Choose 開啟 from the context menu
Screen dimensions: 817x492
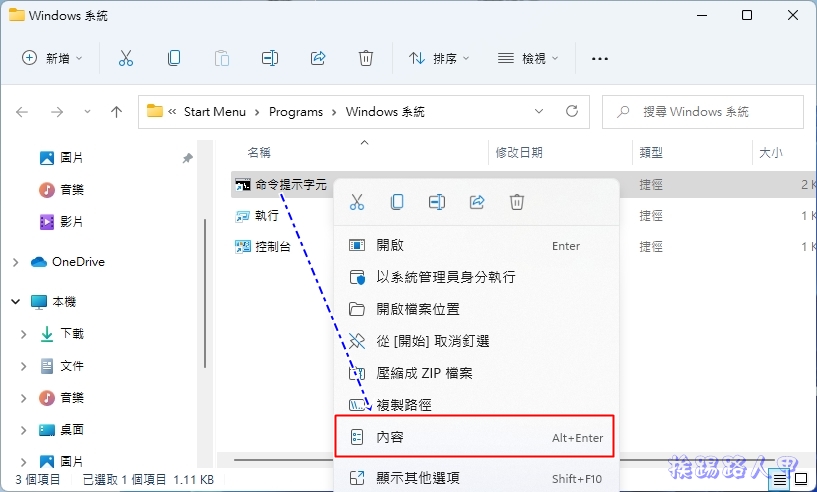476,245
